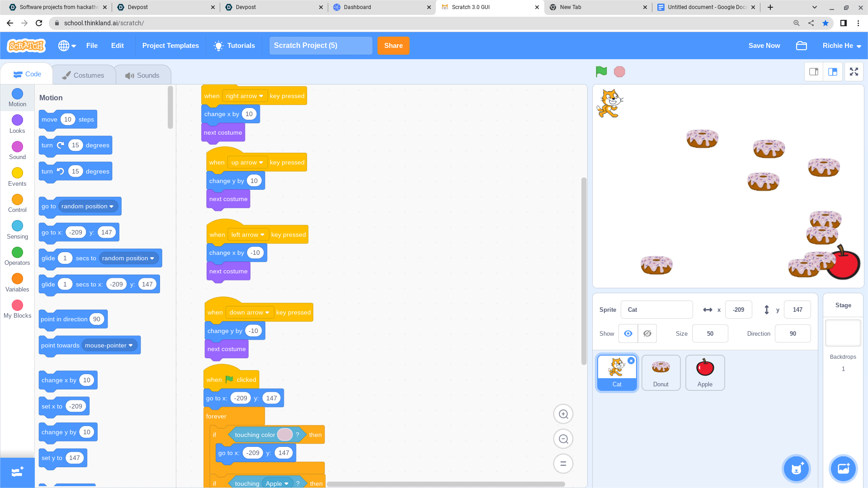Viewport: 868px width, 488px height.
Task: Click Save Now in header
Action: click(764, 46)
